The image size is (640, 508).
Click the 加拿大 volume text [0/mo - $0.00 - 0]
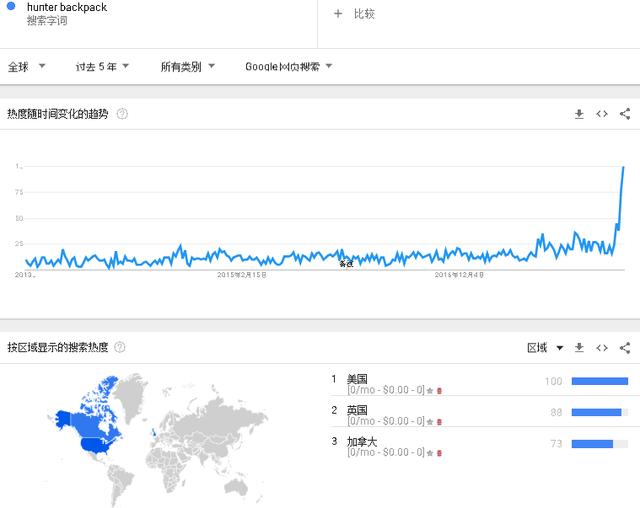(386, 453)
